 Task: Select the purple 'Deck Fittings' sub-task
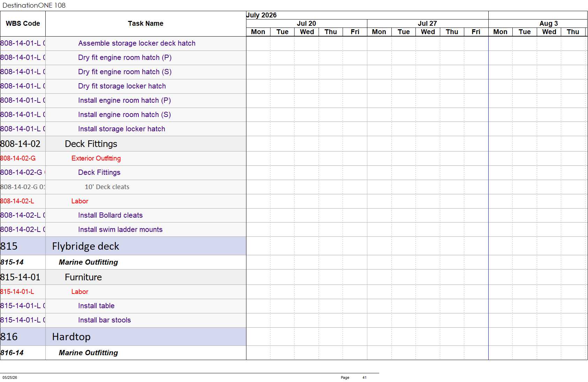pyautogui.click(x=99, y=173)
